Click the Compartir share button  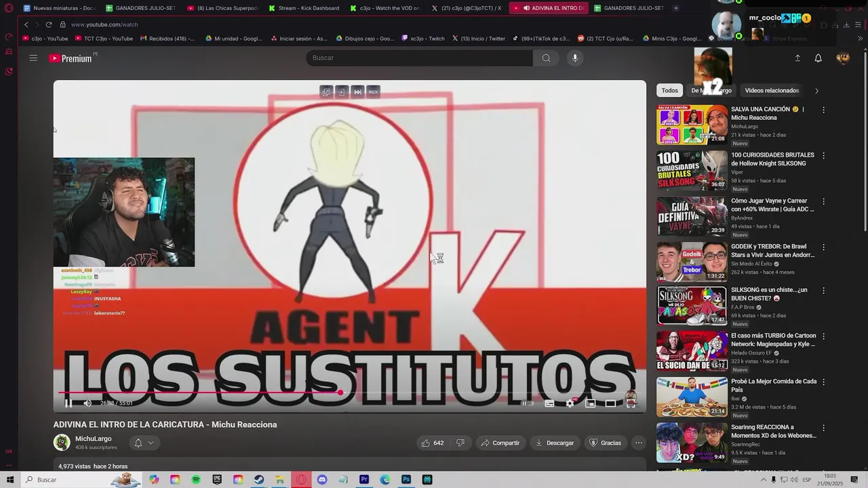coord(500,443)
